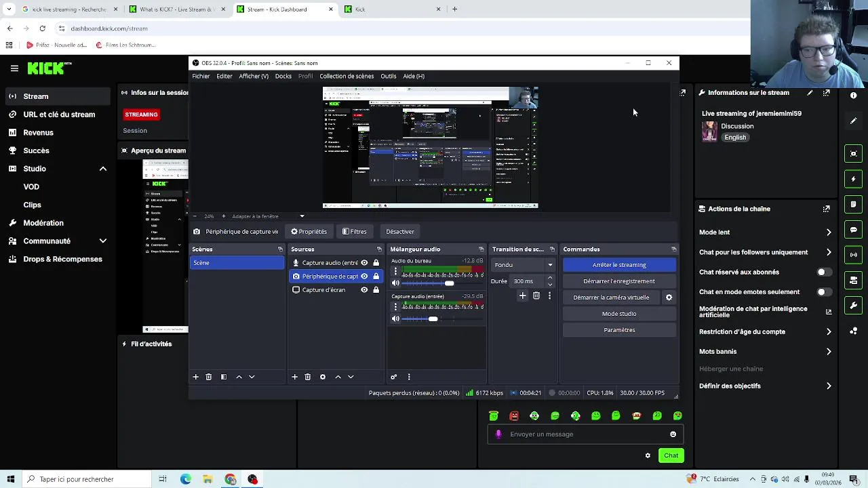Toggle lock on the Capture d'écran source
This screenshot has height=488, width=868.
(376, 290)
